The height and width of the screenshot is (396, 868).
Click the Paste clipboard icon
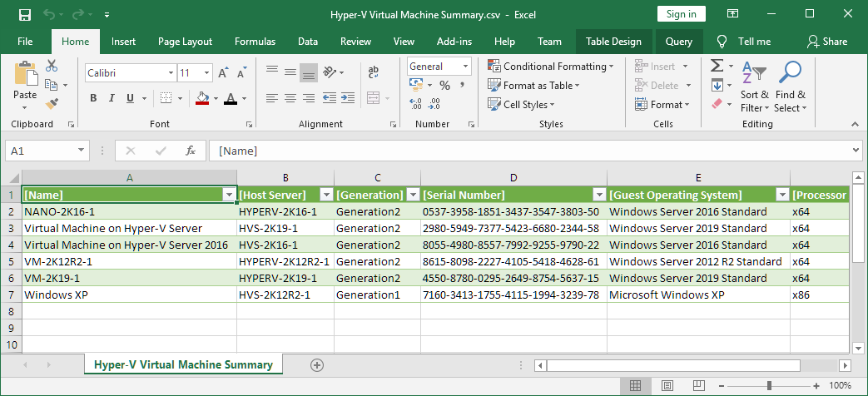click(x=25, y=73)
